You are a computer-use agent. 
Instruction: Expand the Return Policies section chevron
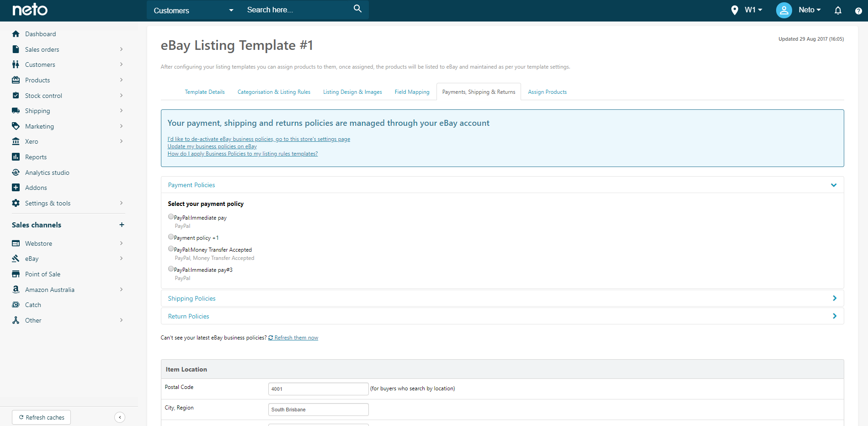click(835, 316)
